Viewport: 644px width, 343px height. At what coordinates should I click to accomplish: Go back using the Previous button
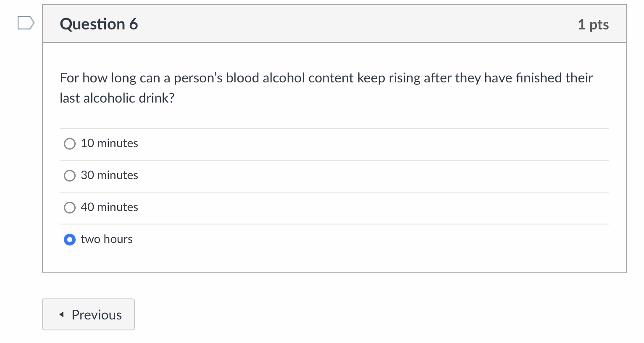pyautogui.click(x=88, y=314)
